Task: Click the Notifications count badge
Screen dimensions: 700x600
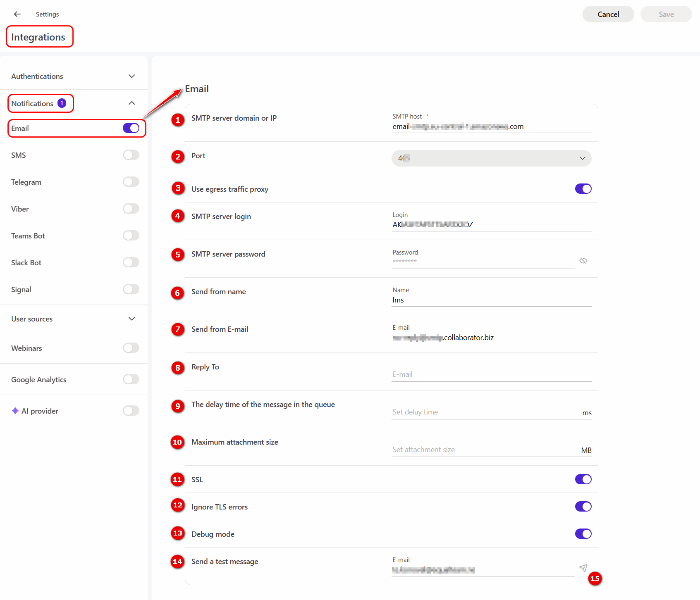Action: coord(62,103)
